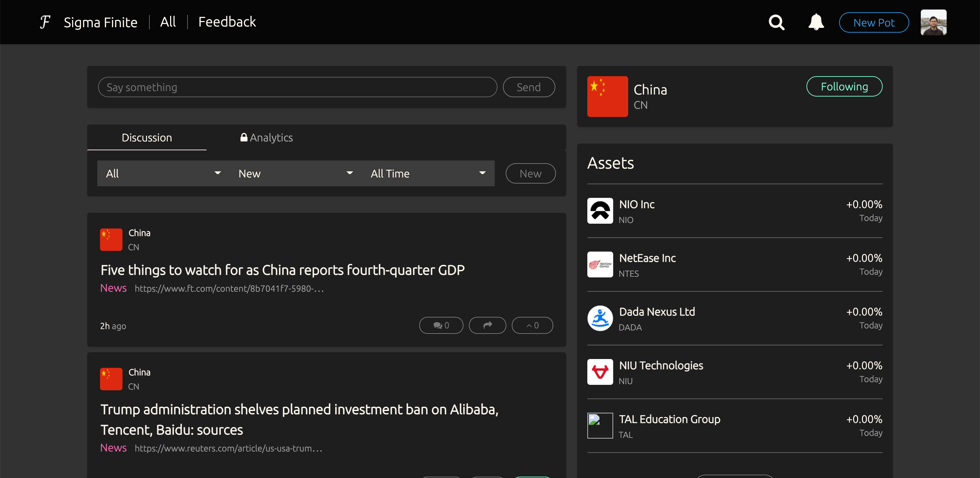The height and width of the screenshot is (478, 980).
Task: Click NIO Inc logo icon
Action: (x=600, y=210)
